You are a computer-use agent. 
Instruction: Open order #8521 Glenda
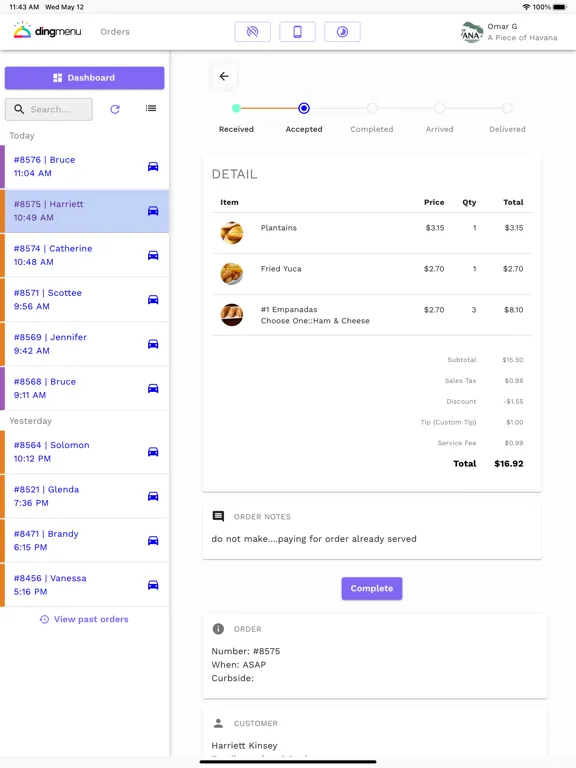(x=84, y=496)
